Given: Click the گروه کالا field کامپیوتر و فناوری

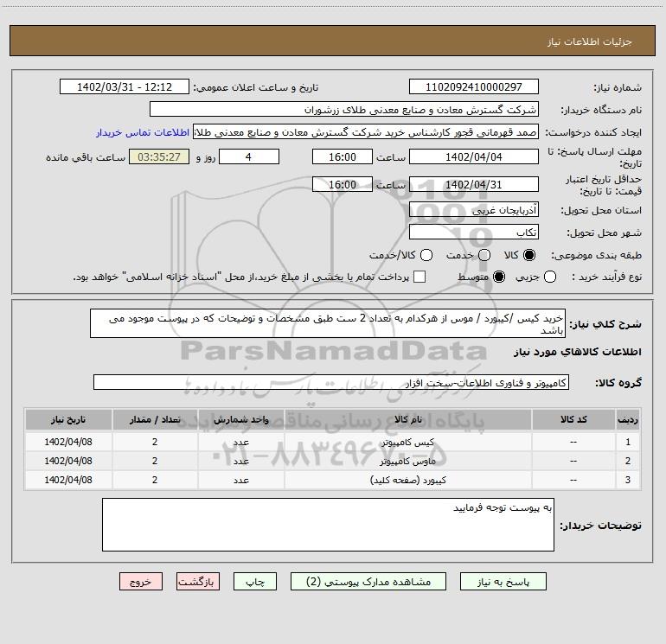Looking at the screenshot, I should [x=331, y=382].
